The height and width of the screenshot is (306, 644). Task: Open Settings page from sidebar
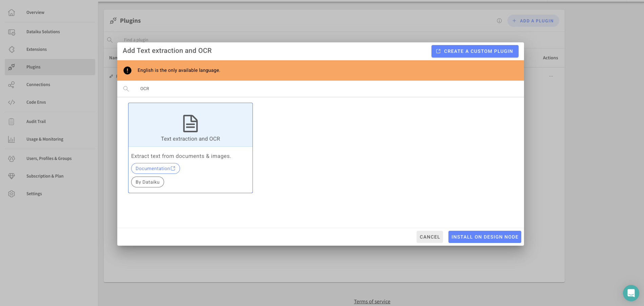(34, 194)
